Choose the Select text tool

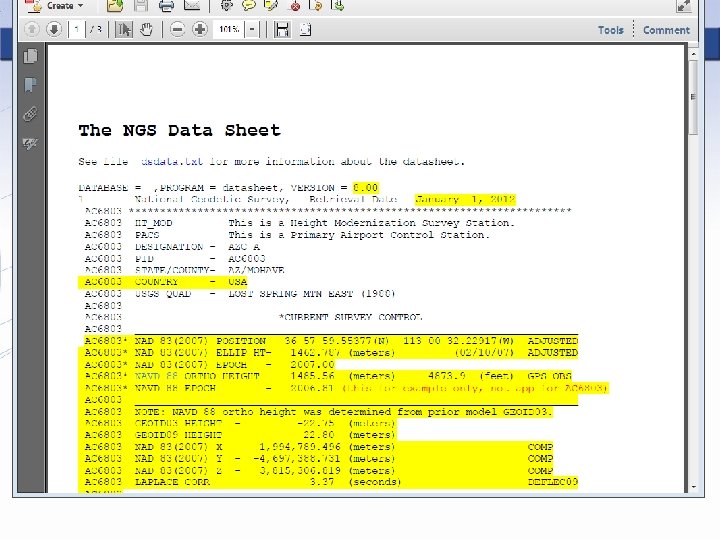(124, 29)
